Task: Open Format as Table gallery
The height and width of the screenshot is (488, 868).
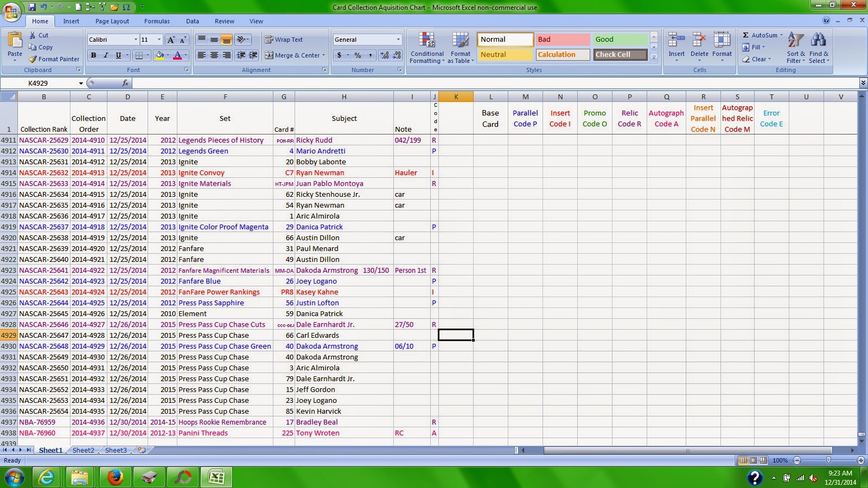Action: 461,48
